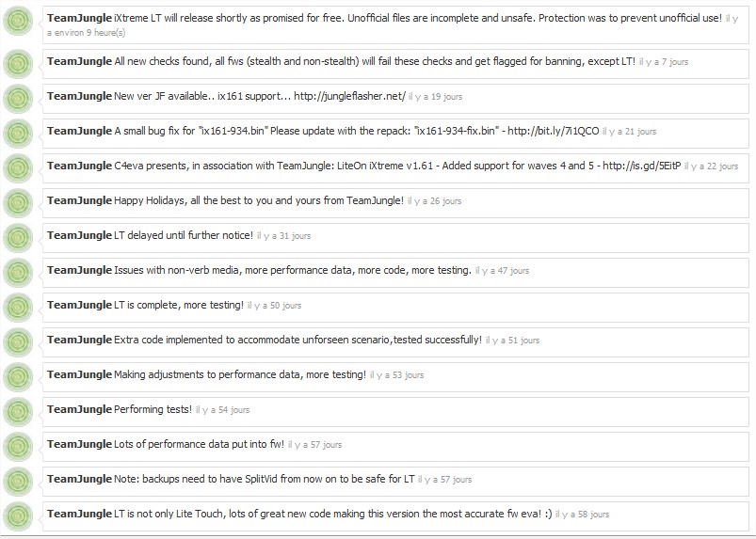Click avatar beside 'LT is not only Lite Touch' tweet

coord(18,515)
